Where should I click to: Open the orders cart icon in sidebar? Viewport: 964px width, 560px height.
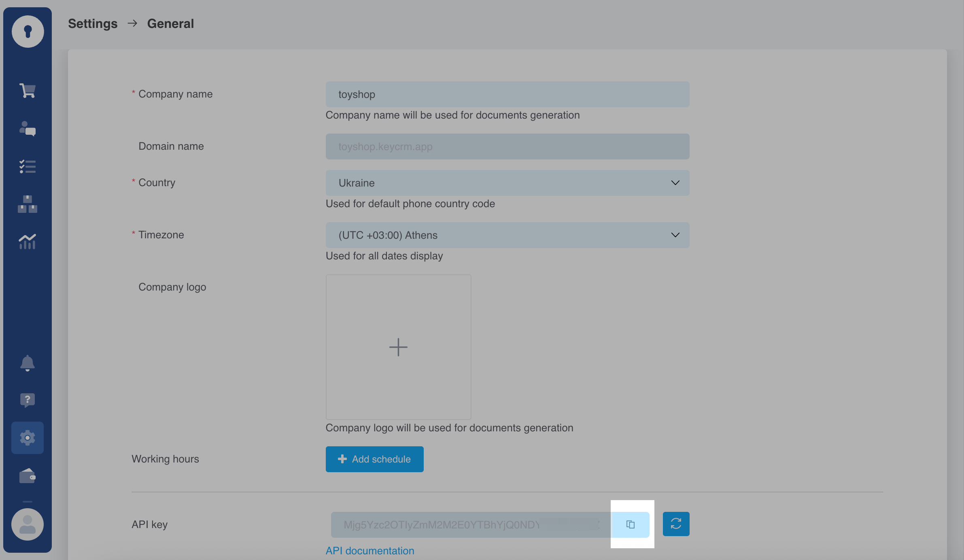(28, 91)
